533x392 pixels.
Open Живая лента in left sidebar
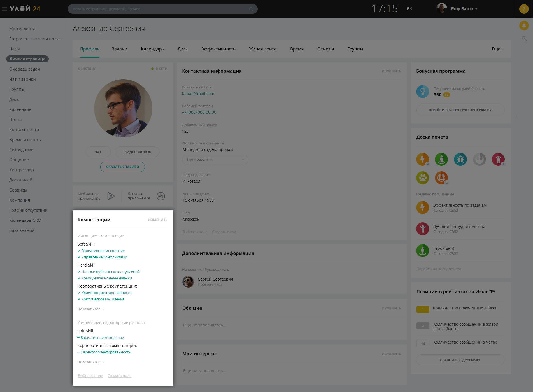point(22,29)
